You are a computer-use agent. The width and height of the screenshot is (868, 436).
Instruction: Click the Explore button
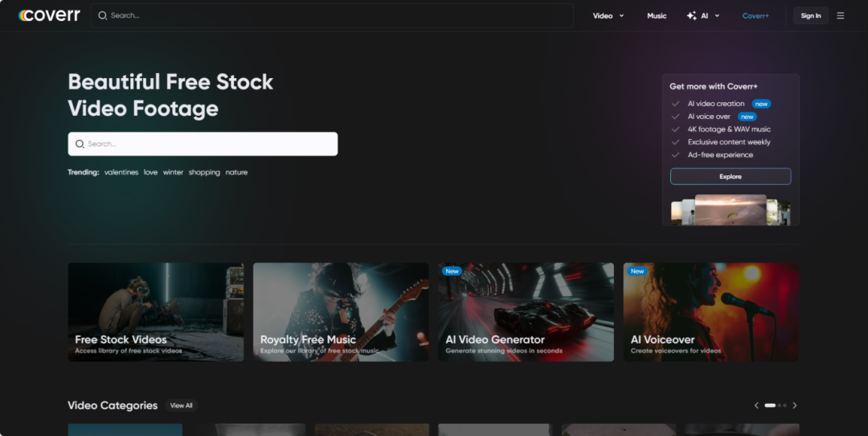tap(730, 176)
